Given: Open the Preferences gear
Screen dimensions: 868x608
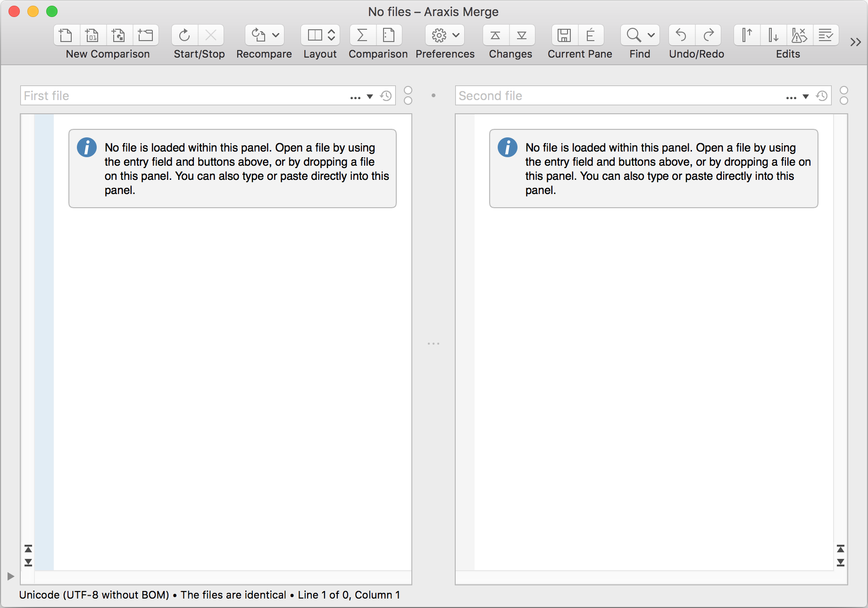Looking at the screenshot, I should [439, 35].
